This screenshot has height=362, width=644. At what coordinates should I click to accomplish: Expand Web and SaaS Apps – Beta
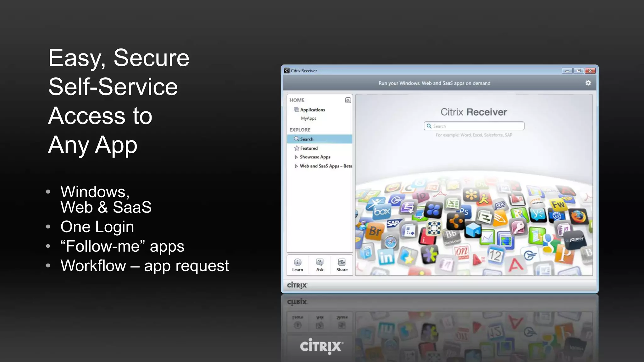[296, 166]
